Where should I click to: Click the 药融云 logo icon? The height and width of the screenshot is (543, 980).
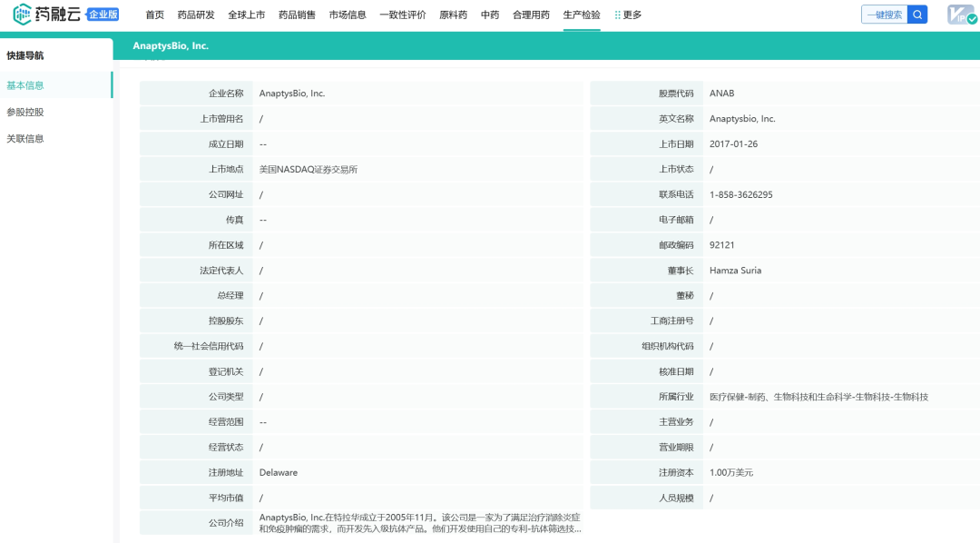point(22,14)
